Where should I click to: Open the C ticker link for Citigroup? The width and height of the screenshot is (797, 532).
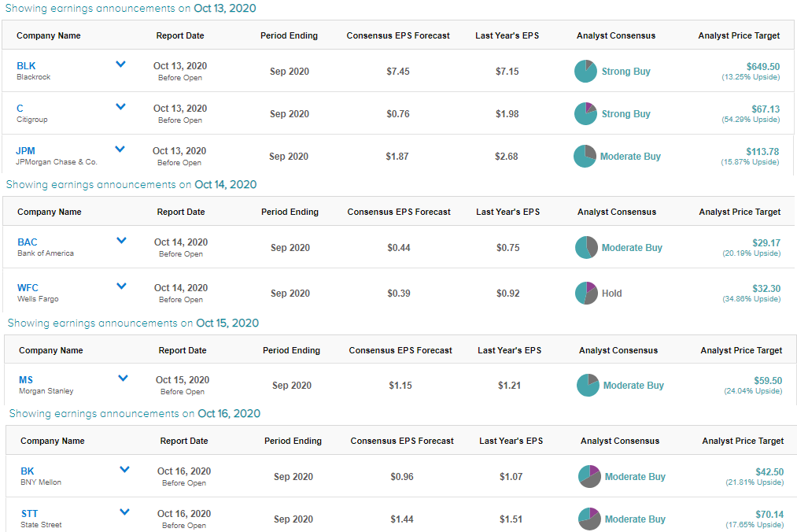coord(20,109)
